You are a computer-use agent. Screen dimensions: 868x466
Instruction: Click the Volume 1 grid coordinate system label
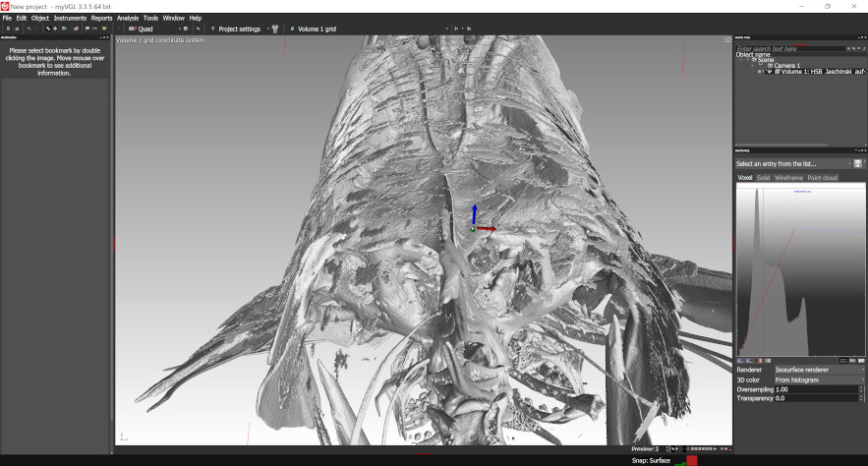click(160, 40)
